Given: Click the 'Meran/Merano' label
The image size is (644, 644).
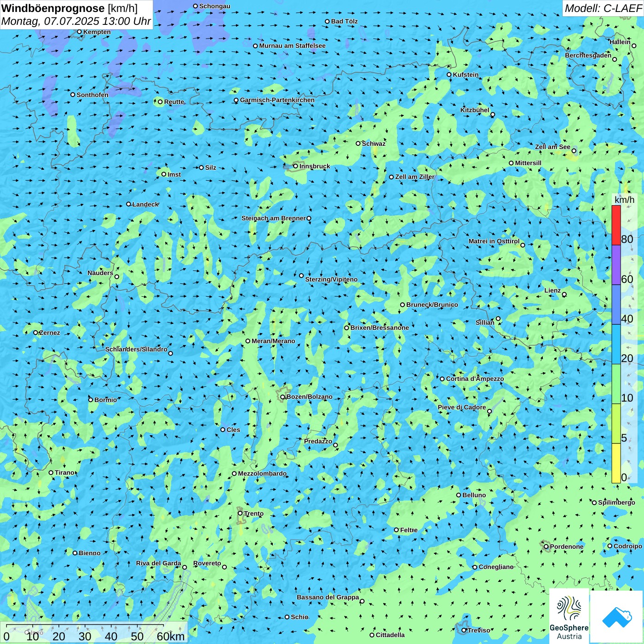Looking at the screenshot, I should tap(273, 341).
